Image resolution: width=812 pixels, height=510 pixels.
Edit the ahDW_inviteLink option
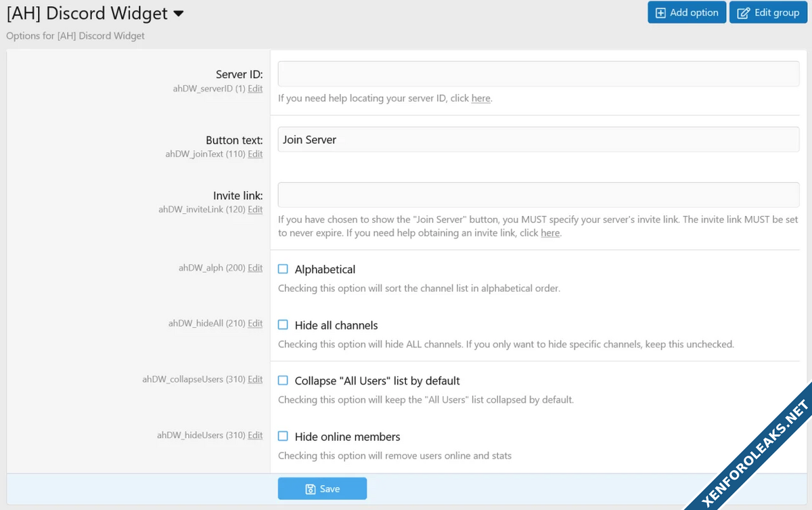coord(255,210)
